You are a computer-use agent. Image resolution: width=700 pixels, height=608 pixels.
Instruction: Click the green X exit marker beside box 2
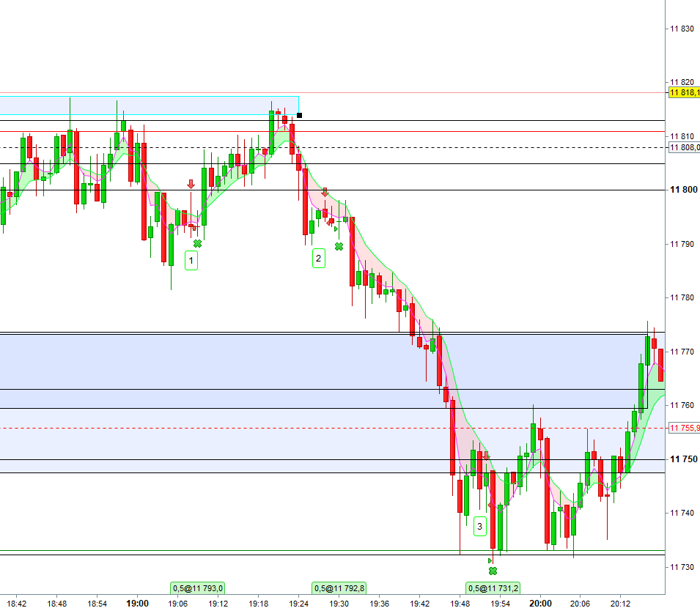pyautogui.click(x=339, y=247)
